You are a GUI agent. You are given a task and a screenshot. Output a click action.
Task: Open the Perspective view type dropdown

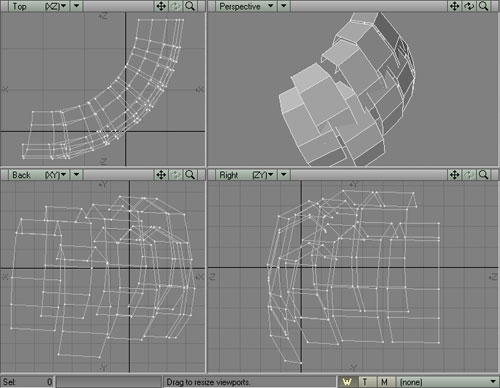point(246,6)
